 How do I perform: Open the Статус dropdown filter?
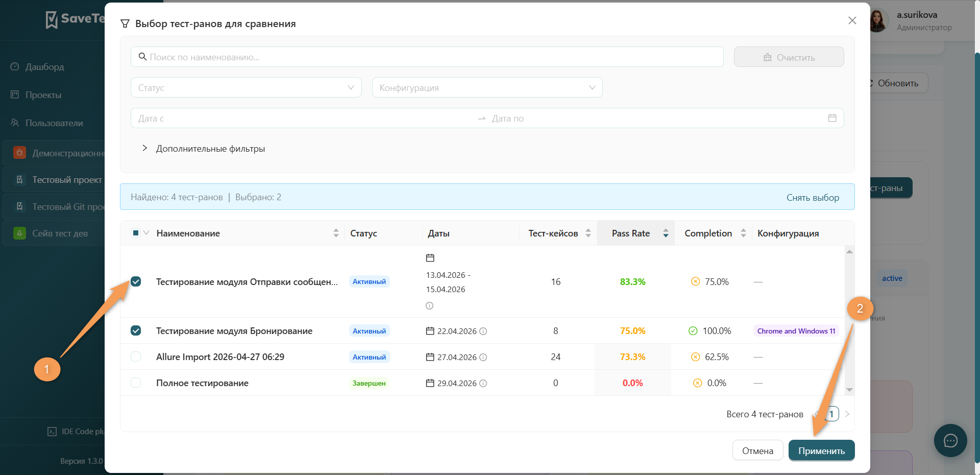[x=246, y=87]
